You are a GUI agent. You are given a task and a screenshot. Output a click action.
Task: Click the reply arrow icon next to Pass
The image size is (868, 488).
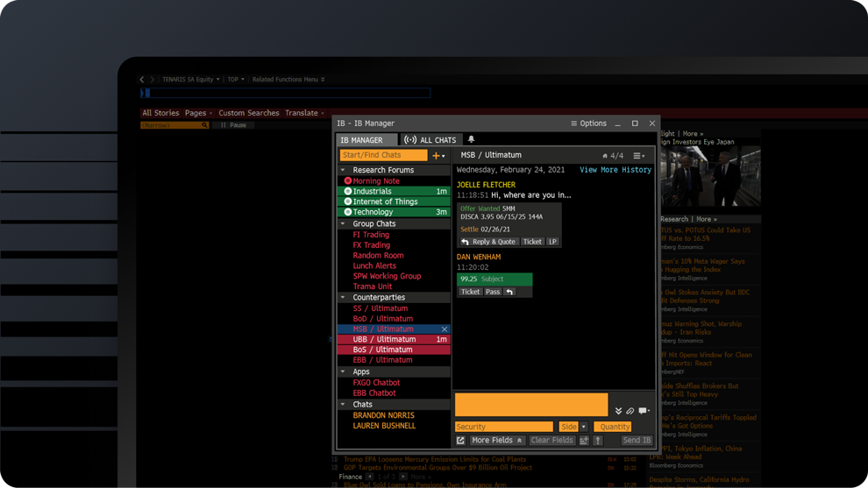[509, 292]
